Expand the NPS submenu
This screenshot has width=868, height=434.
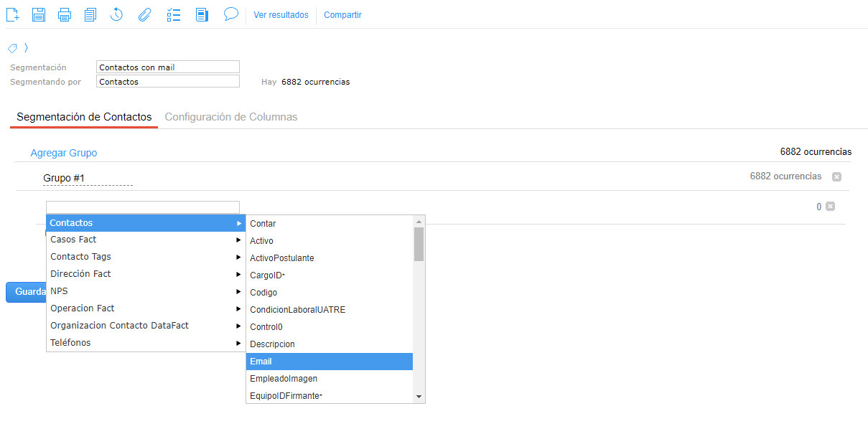click(144, 291)
